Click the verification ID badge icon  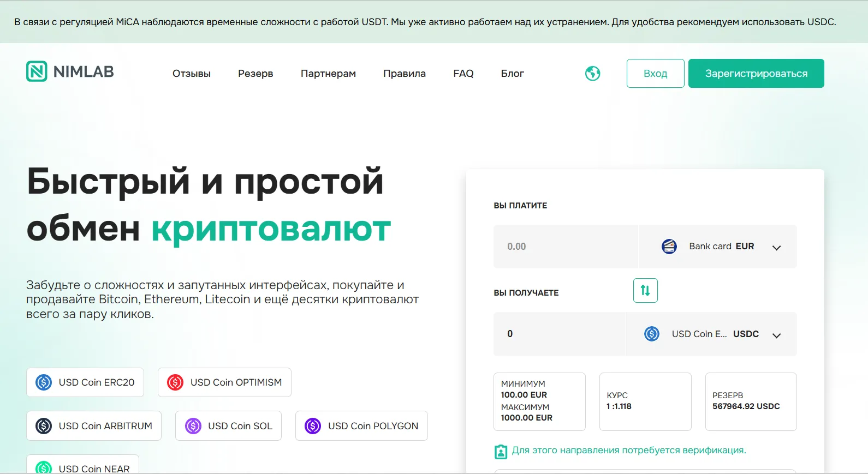click(x=501, y=451)
